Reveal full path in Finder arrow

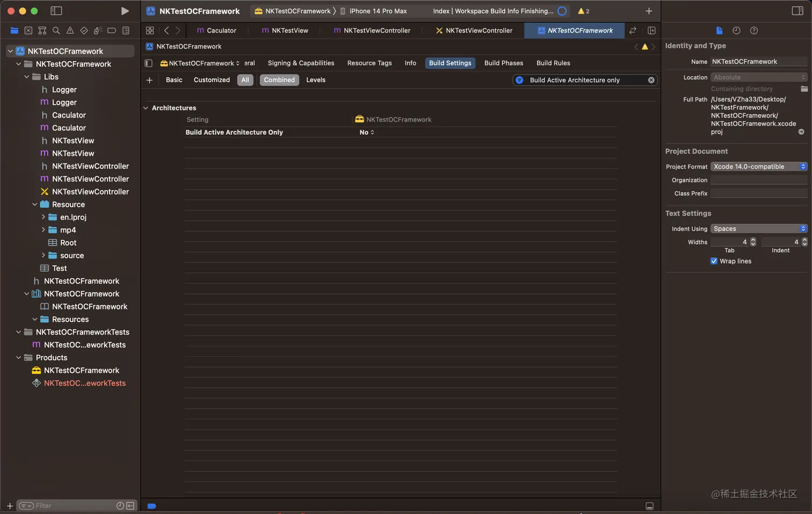[801, 132]
